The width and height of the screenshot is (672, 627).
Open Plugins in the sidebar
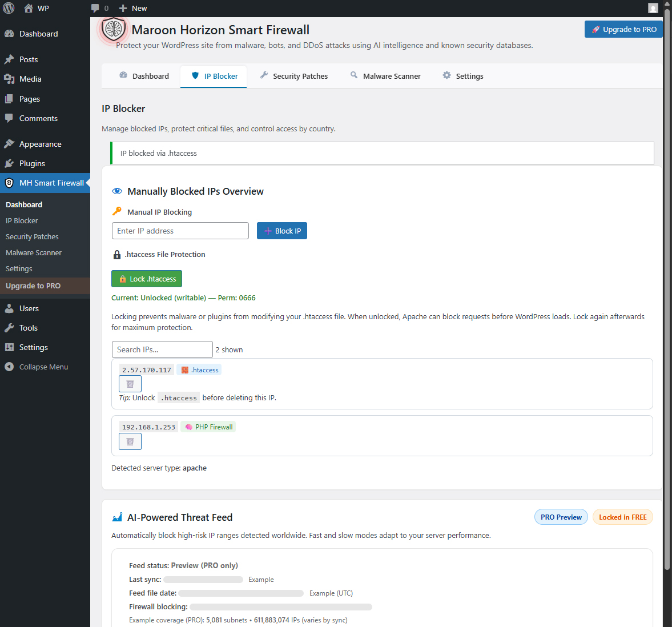45,163
